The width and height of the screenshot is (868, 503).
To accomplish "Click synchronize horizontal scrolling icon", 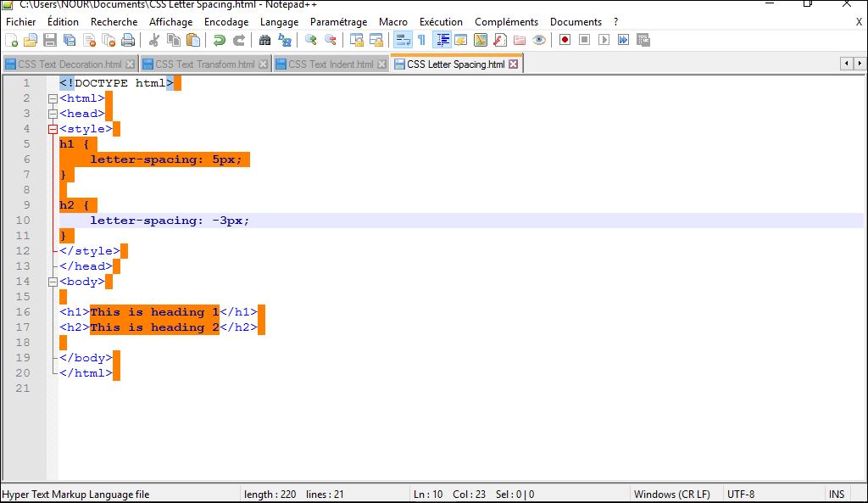I will 376,40.
